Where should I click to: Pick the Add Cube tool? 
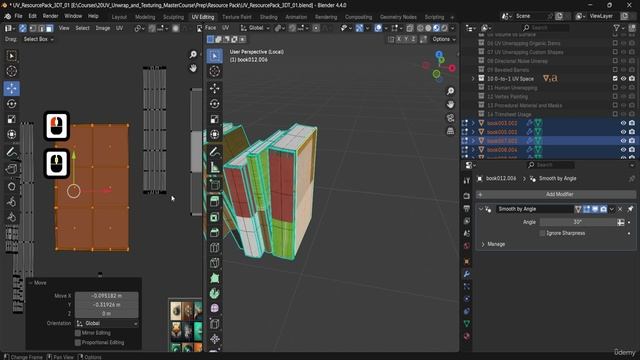(x=215, y=185)
